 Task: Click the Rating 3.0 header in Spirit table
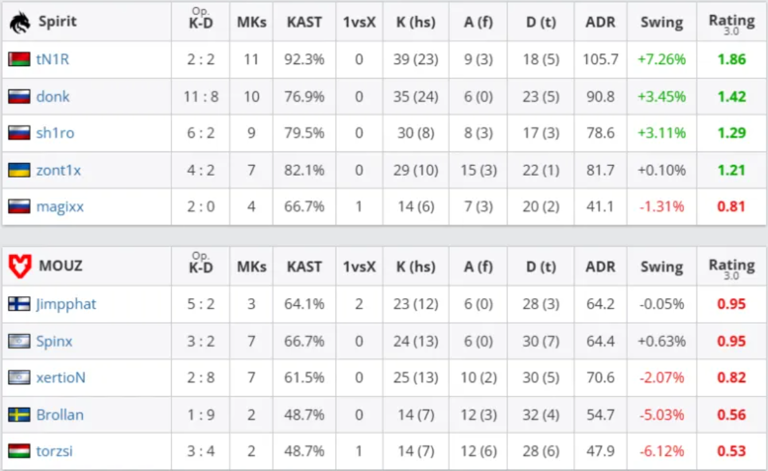point(732,24)
